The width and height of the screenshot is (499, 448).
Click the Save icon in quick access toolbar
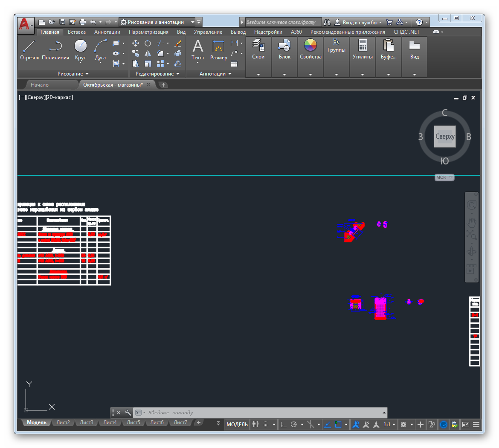62,22
